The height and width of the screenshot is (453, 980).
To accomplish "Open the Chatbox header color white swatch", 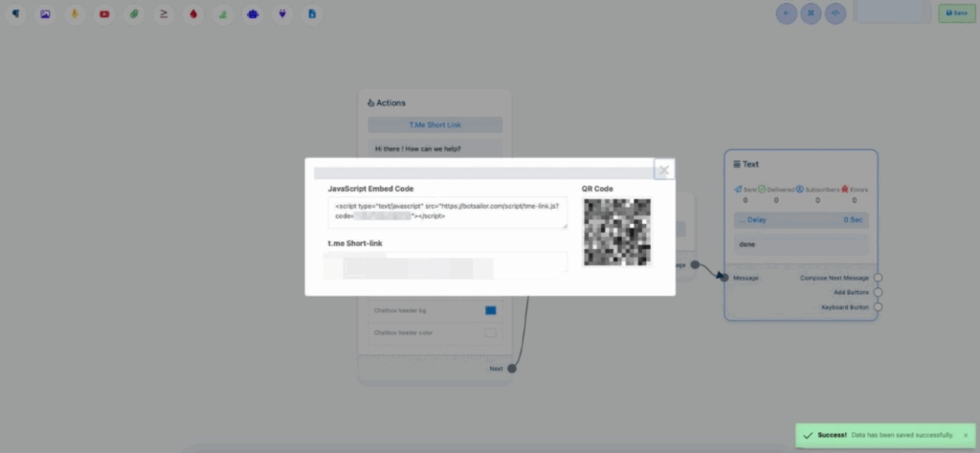I will 490,332.
